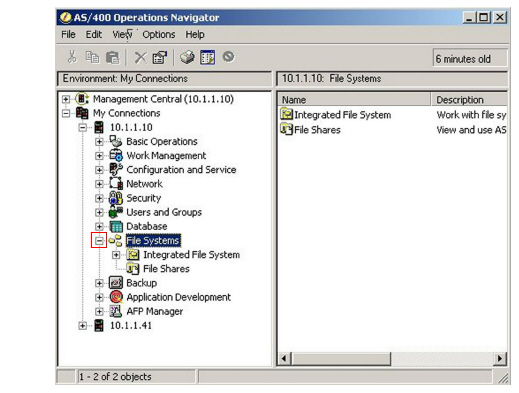Open the Help menu
The height and width of the screenshot is (393, 519).
[x=195, y=34]
